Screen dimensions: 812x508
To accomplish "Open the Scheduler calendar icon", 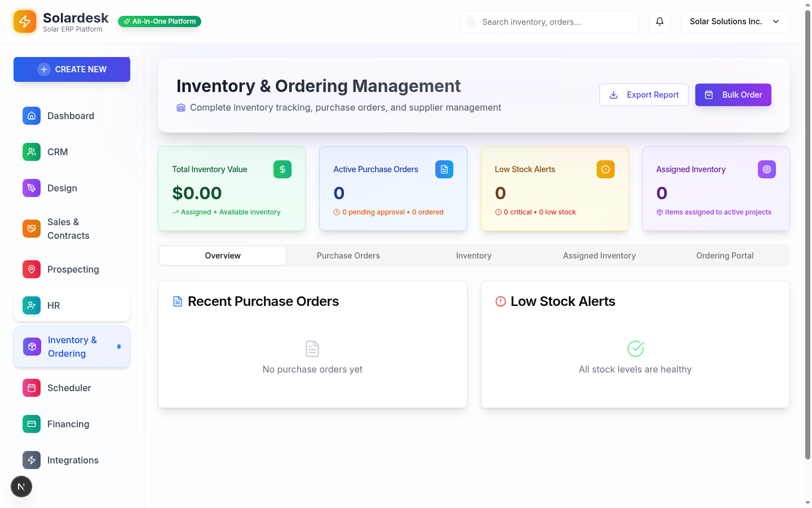I will point(31,388).
